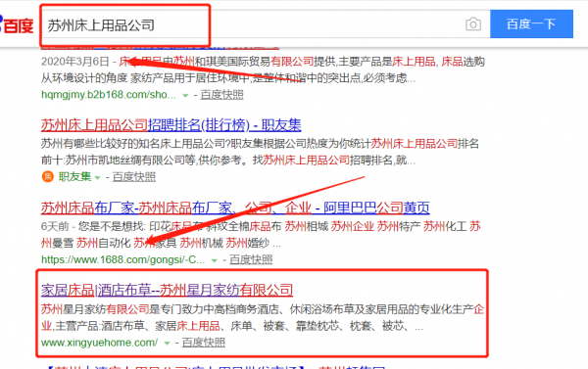Expand dropdown arrow next to 1688.com URL
Screen dimensions: 588x369
click(214, 260)
